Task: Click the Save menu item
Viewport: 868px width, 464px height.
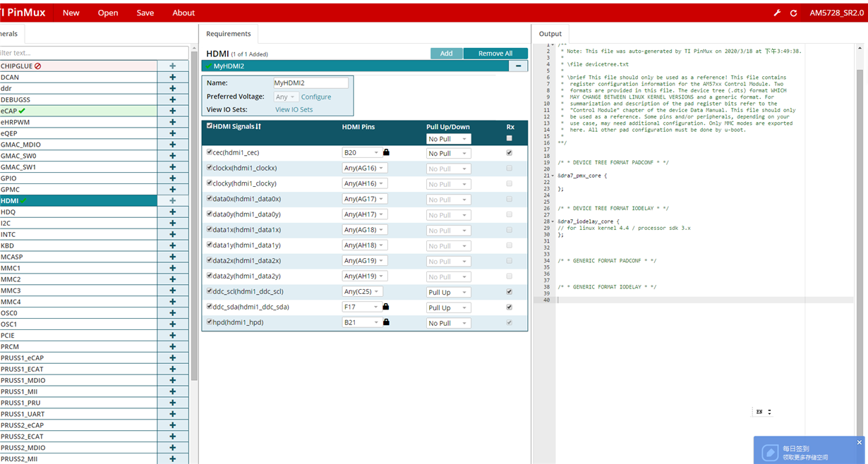Action: click(145, 13)
